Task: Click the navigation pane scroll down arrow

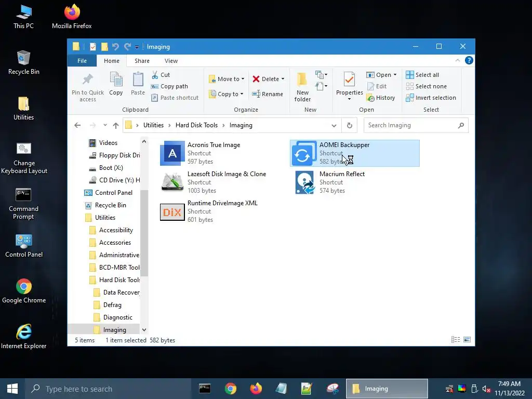Action: pyautogui.click(x=144, y=329)
